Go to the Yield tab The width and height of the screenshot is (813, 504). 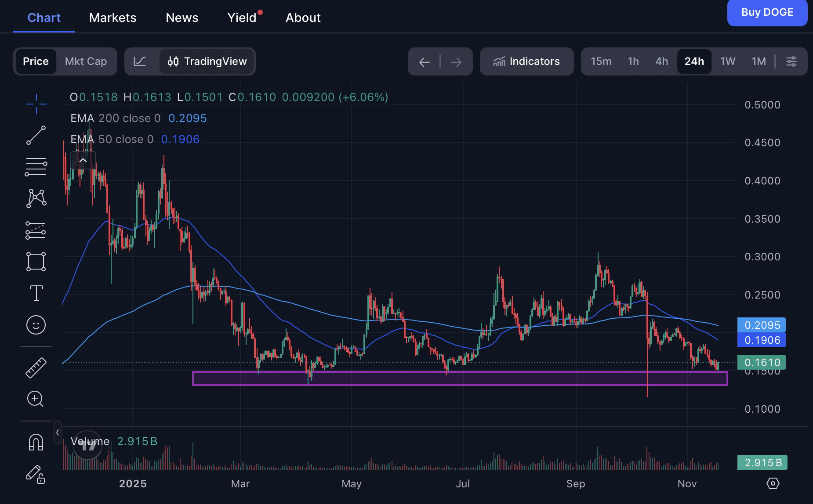242,18
